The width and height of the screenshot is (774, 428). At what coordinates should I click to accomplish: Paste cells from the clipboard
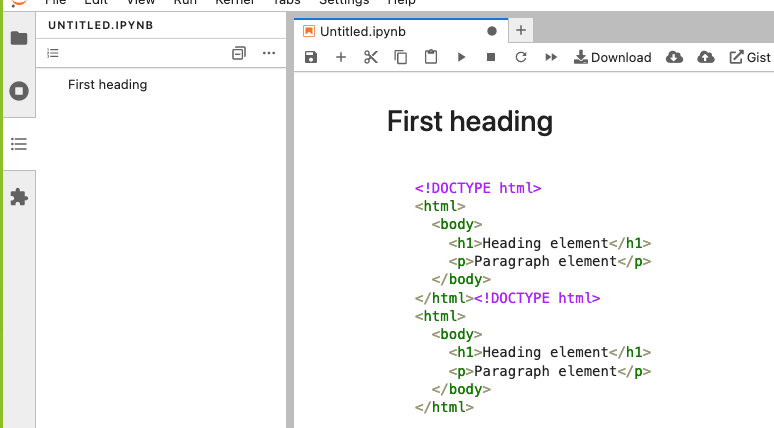pos(431,57)
